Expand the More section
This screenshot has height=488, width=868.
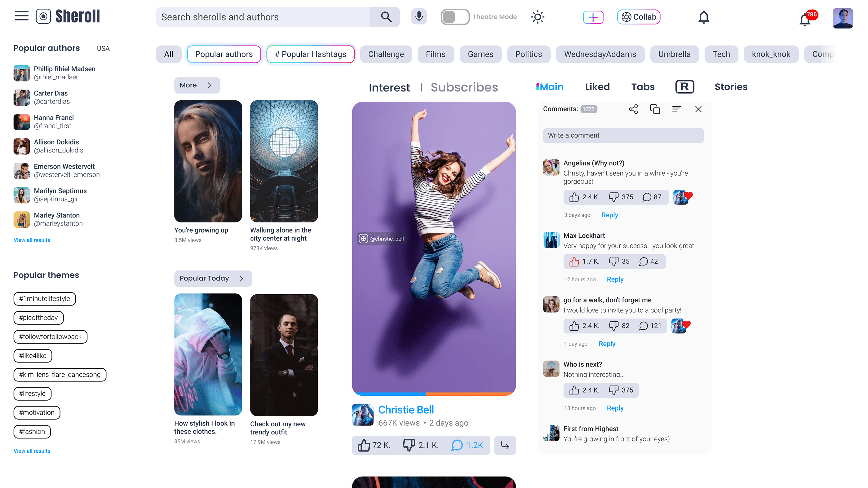197,85
